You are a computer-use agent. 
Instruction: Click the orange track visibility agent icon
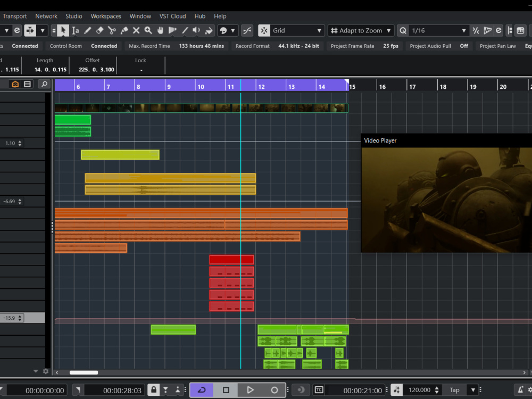pyautogui.click(x=15, y=84)
